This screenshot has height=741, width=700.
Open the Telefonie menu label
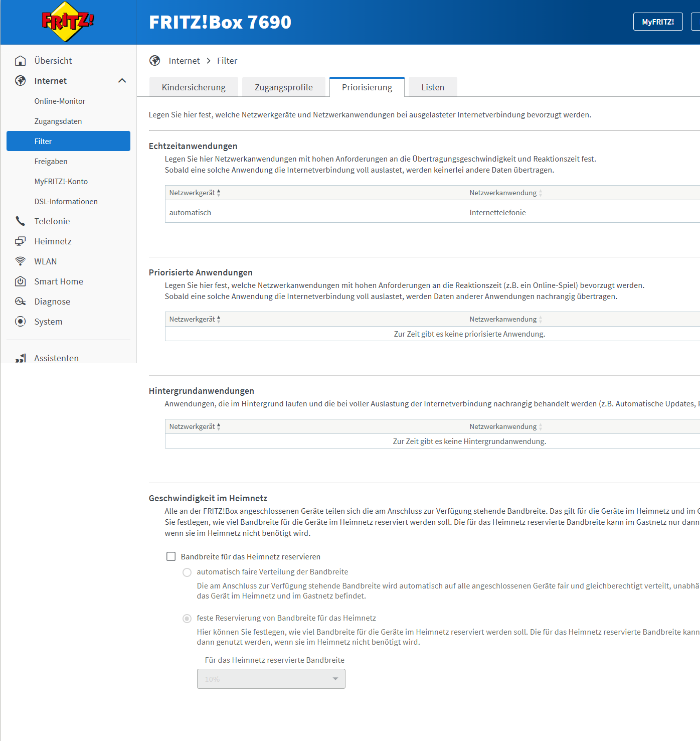[52, 221]
